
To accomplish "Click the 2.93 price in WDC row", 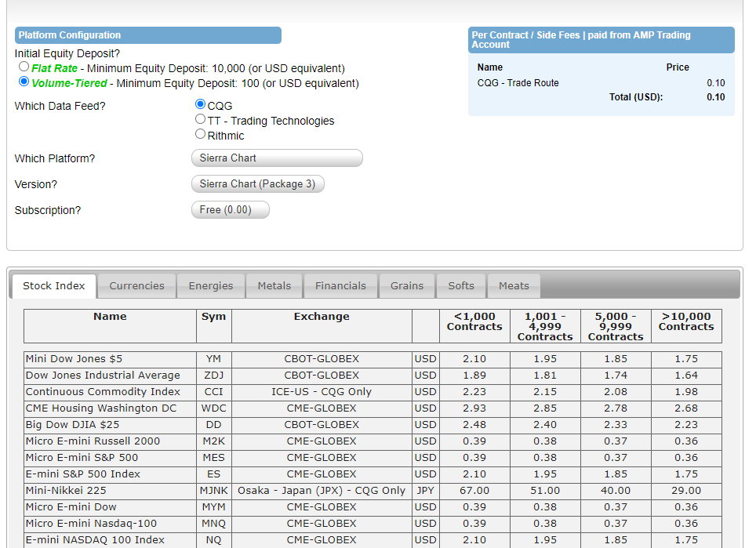I will [474, 408].
